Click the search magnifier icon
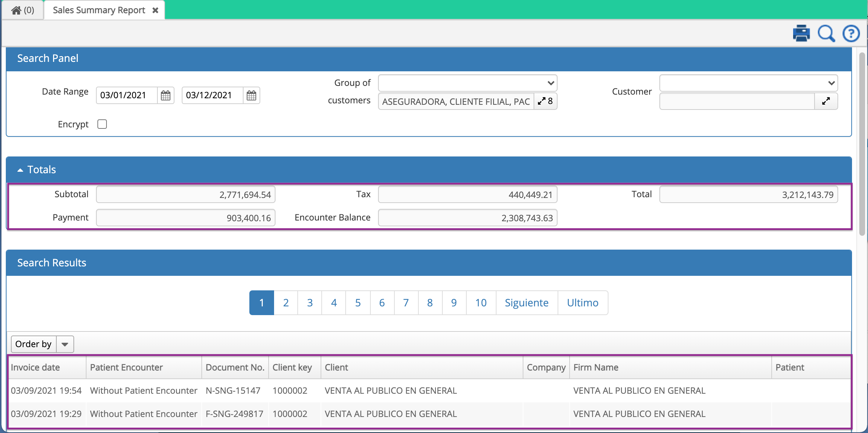The height and width of the screenshot is (433, 868). (x=826, y=33)
